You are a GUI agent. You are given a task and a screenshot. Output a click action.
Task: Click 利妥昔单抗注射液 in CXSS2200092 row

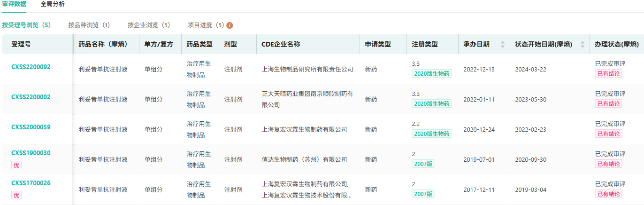tap(103, 69)
